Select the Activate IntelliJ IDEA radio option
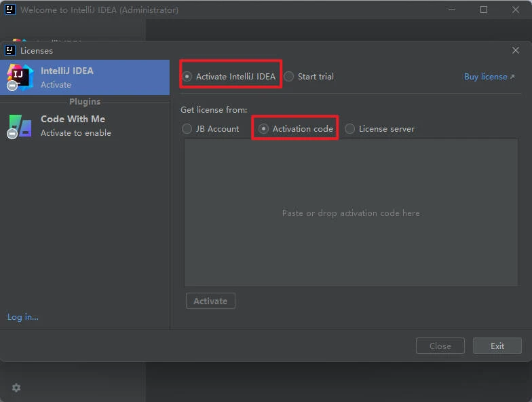This screenshot has width=532, height=402. pyautogui.click(x=187, y=77)
